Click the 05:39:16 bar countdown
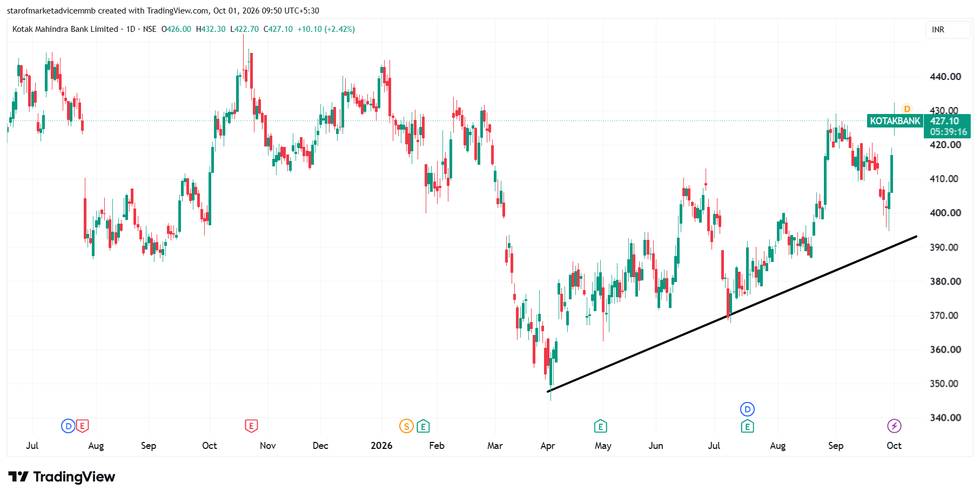 tap(948, 132)
